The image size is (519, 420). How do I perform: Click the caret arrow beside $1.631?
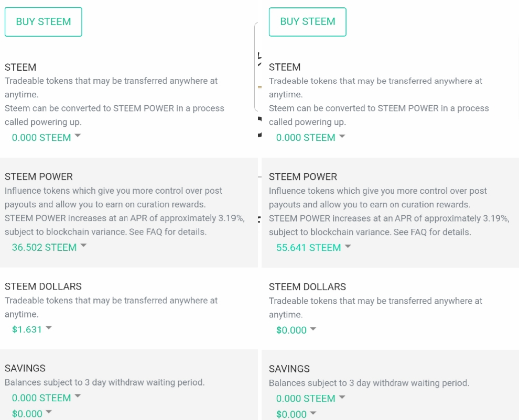49,327
